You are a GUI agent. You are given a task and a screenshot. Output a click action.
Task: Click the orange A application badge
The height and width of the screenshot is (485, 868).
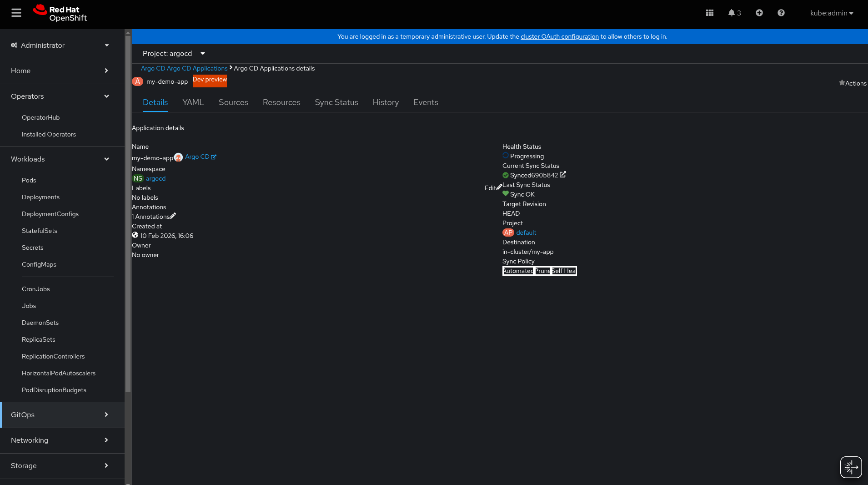click(x=137, y=81)
